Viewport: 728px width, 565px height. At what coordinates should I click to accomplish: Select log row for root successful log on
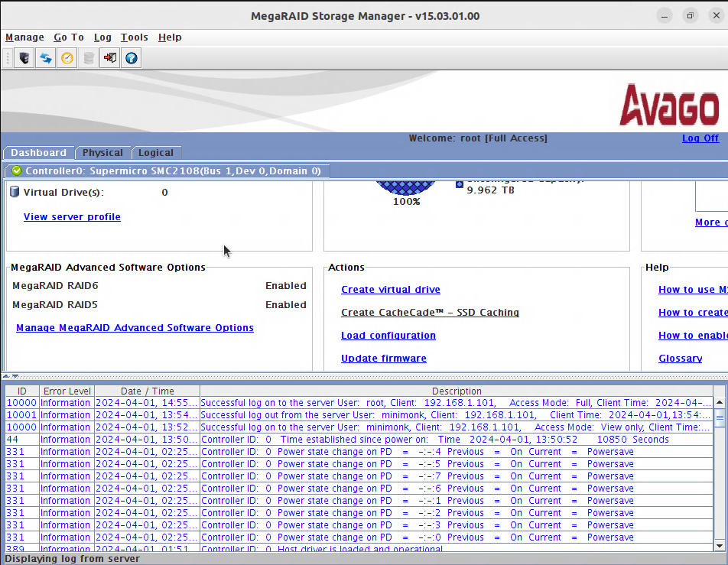pos(359,403)
